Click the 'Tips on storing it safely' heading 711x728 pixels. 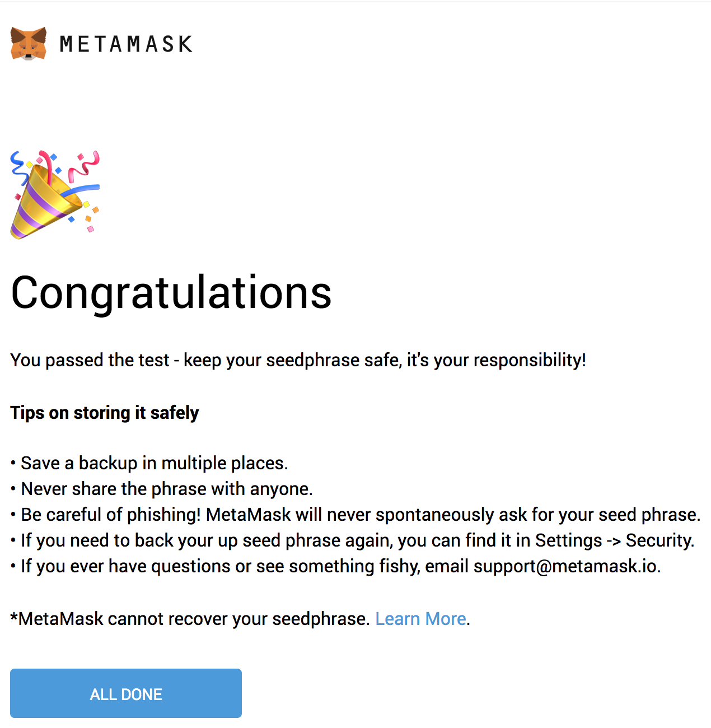click(x=105, y=413)
